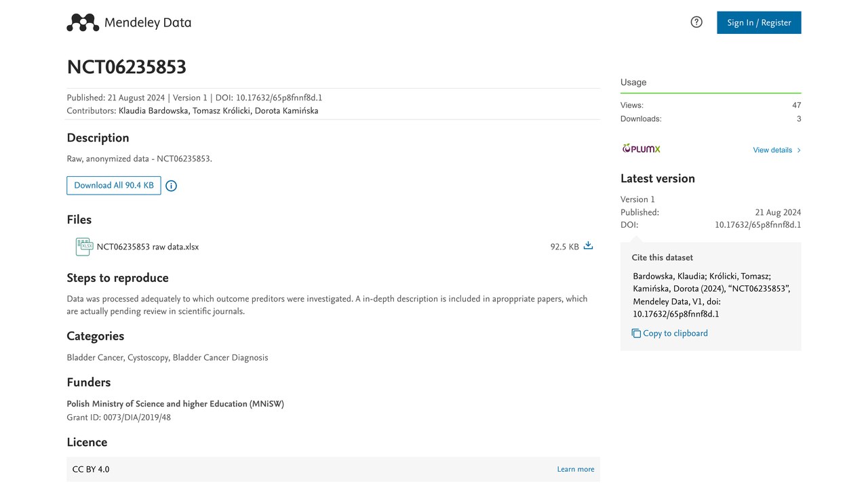This screenshot has height=488, width=868.
Task: Click the View details link
Action: tap(772, 150)
